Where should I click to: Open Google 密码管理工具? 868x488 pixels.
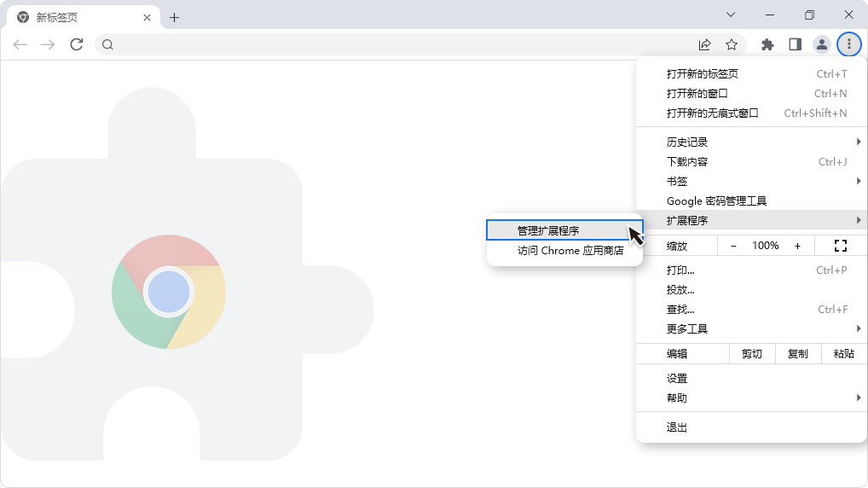pos(751,201)
